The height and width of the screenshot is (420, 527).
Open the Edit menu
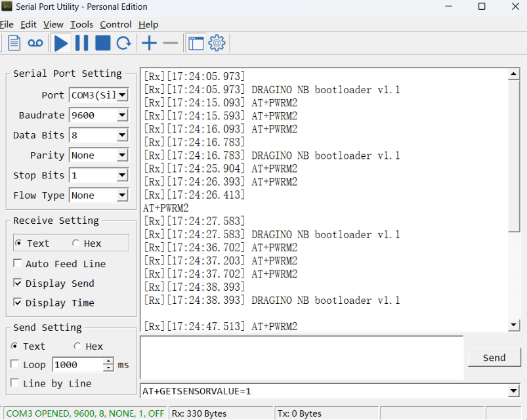pyautogui.click(x=28, y=24)
